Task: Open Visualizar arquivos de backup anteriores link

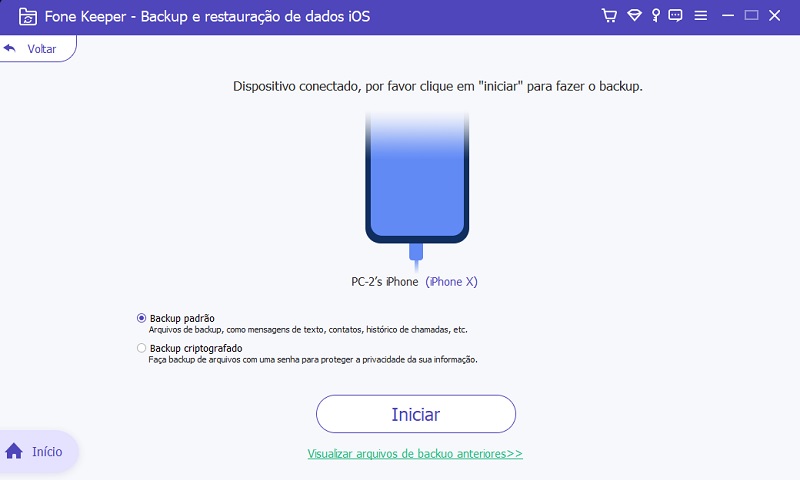Action: click(415, 453)
